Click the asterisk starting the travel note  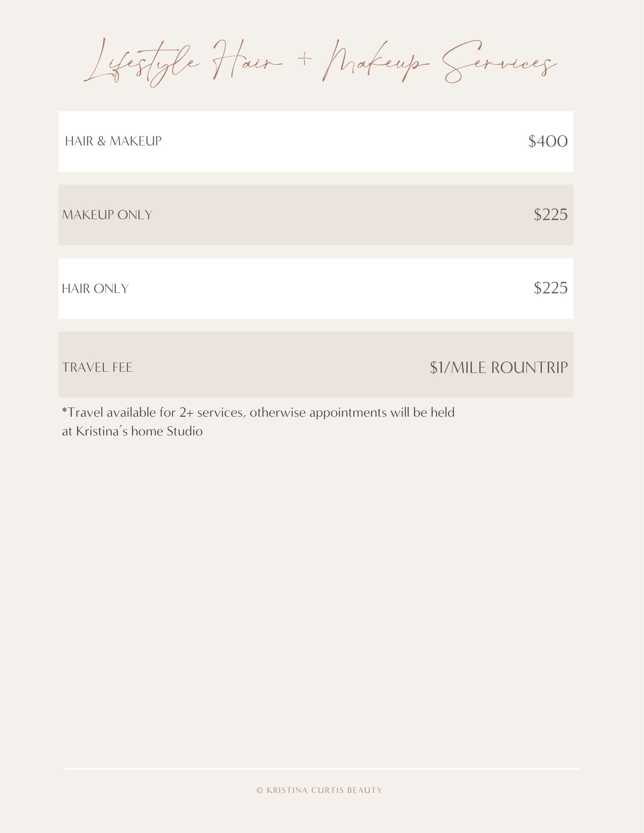[x=64, y=411]
